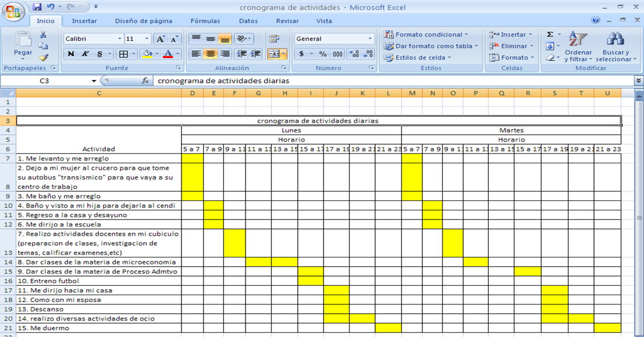Apply yellow fill color bucket
The image size is (644, 337).
click(147, 53)
